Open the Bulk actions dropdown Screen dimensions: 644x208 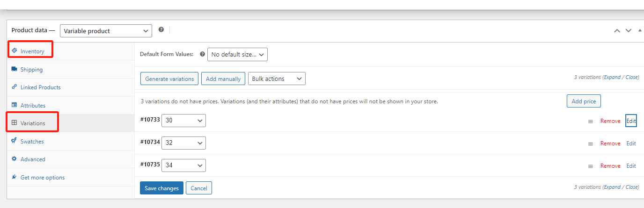277,79
